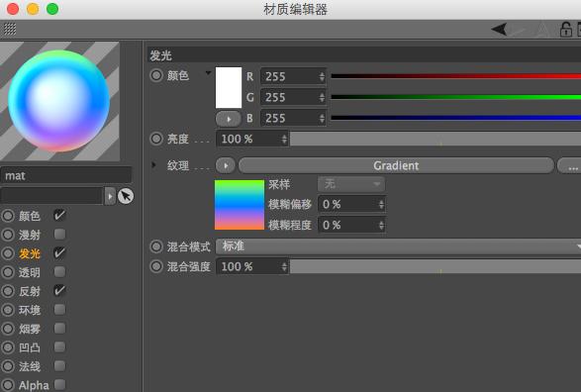Image resolution: width=581 pixels, height=392 pixels.
Task: Click the gradient texture thumbnail
Action: coord(240,205)
